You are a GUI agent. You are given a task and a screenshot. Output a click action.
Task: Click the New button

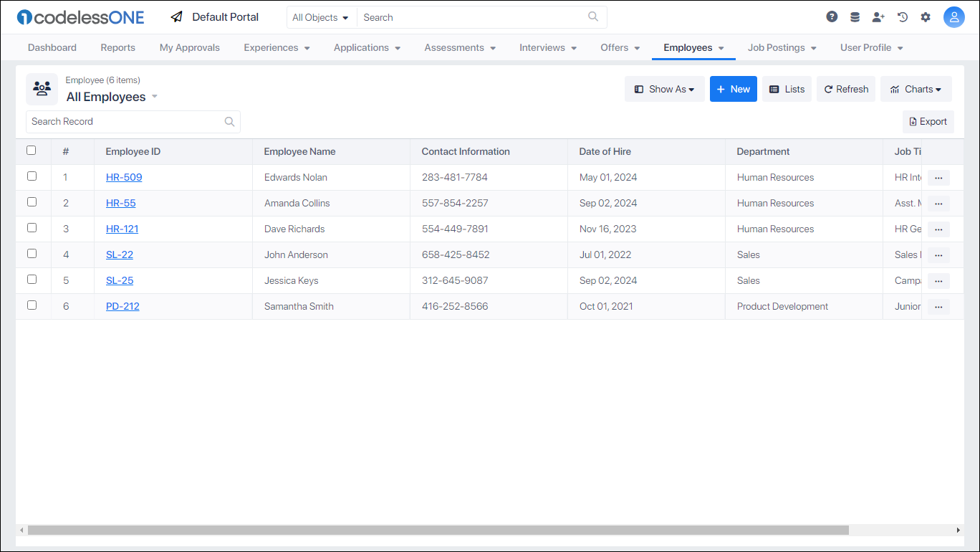[733, 89]
